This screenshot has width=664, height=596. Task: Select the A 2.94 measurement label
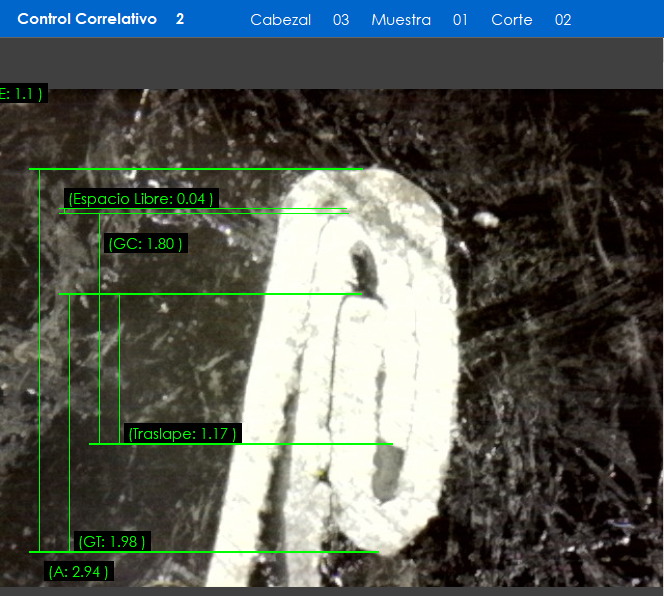[x=79, y=572]
